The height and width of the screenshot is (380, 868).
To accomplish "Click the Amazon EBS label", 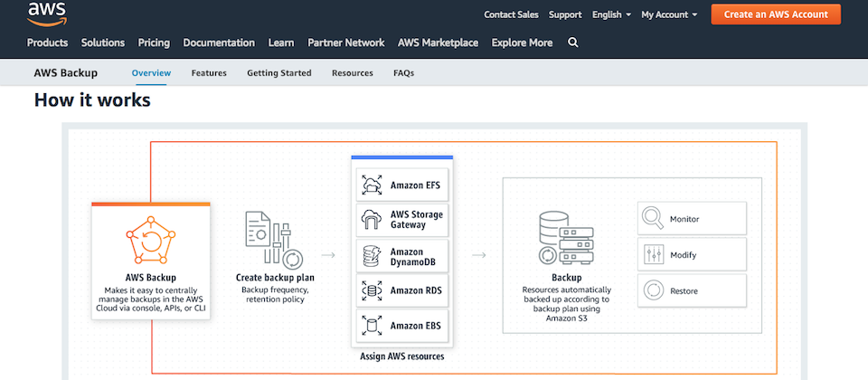I will pos(416,325).
